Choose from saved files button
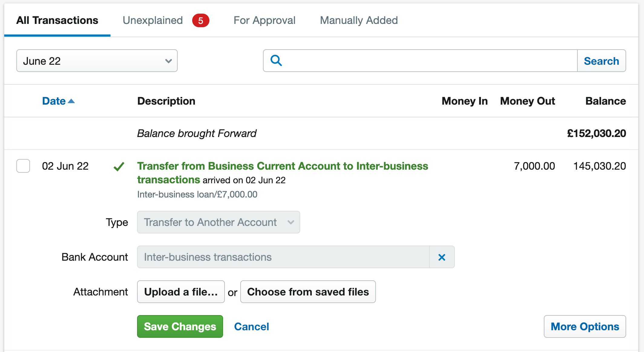Screen dimensions: 644x352 point(308,292)
